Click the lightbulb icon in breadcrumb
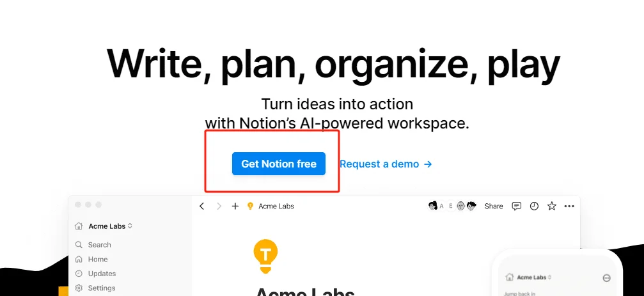Image resolution: width=644 pixels, height=296 pixels. coord(251,206)
